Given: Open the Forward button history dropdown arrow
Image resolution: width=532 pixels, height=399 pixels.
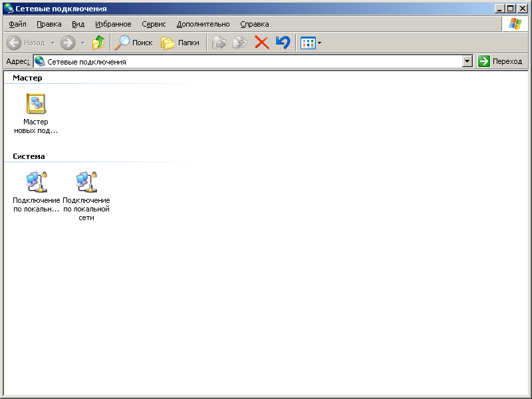Looking at the screenshot, I should click(x=82, y=43).
